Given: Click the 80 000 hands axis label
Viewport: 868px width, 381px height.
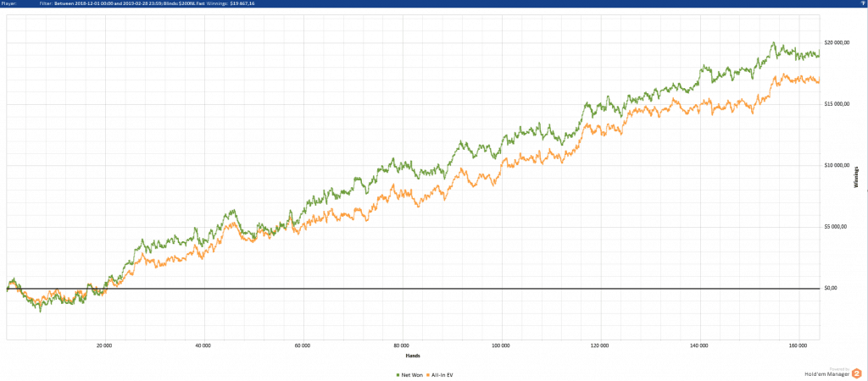Looking at the screenshot, I should pyautogui.click(x=402, y=346).
